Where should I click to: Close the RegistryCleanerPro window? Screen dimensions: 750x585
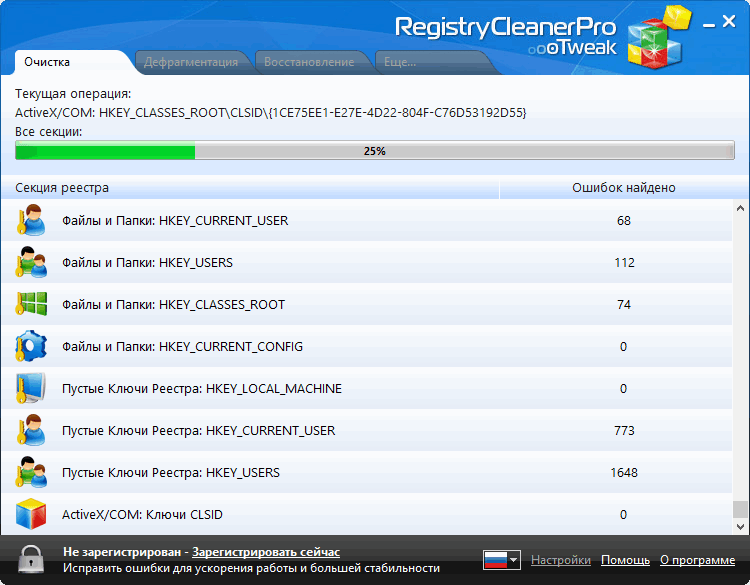point(729,21)
